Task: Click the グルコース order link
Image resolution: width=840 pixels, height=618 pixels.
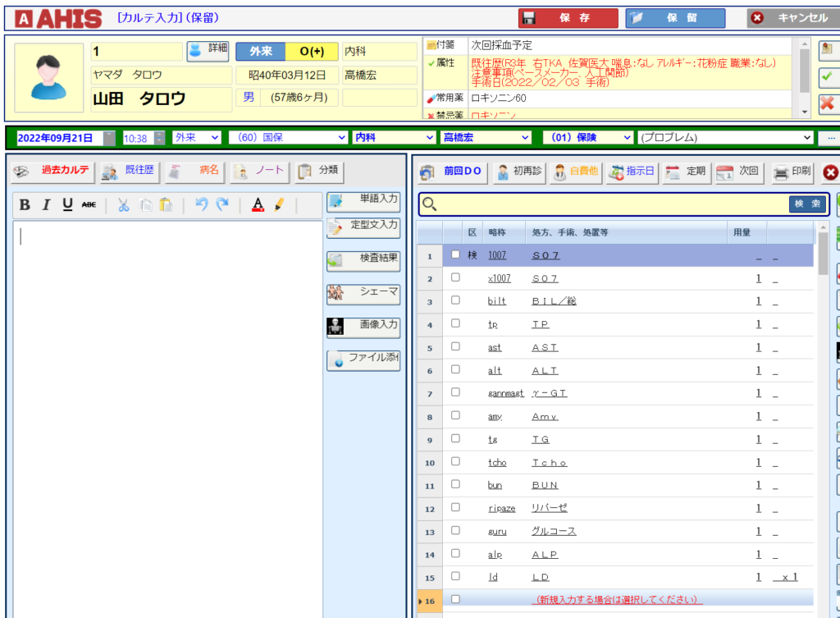Action: point(554,531)
